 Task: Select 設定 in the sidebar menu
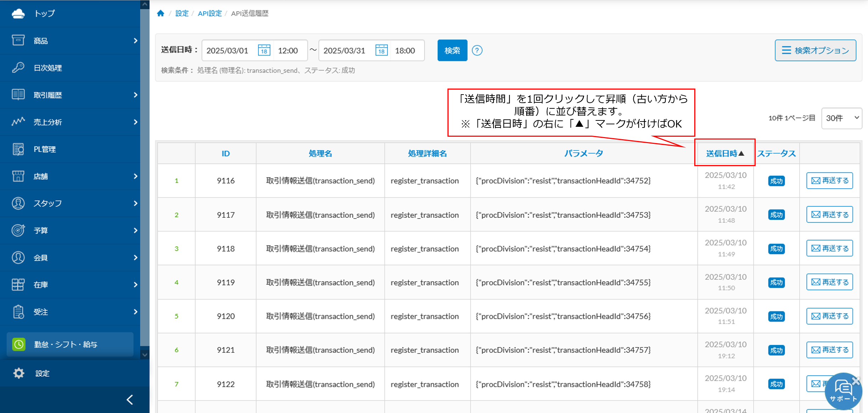click(42, 373)
